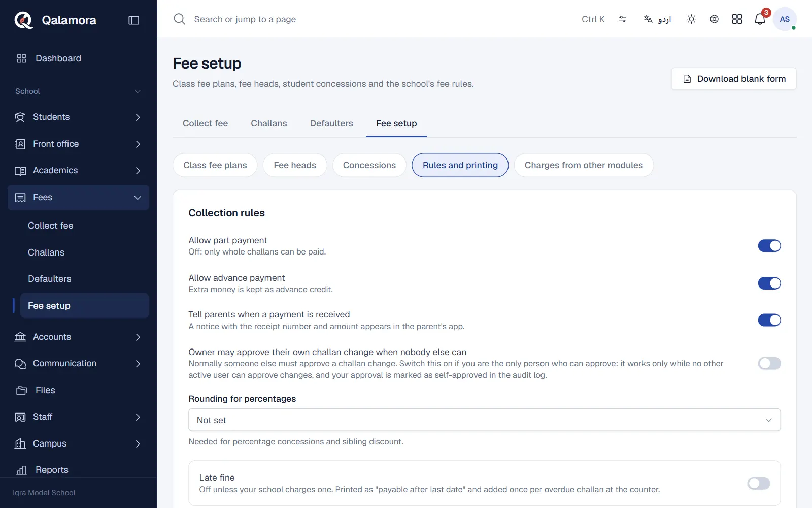Image resolution: width=812 pixels, height=508 pixels.
Task: Open the apps grid icon
Action: point(737,19)
